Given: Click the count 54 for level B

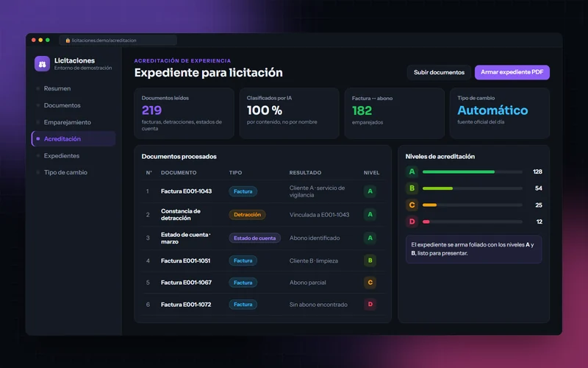Looking at the screenshot, I should pyautogui.click(x=539, y=188).
